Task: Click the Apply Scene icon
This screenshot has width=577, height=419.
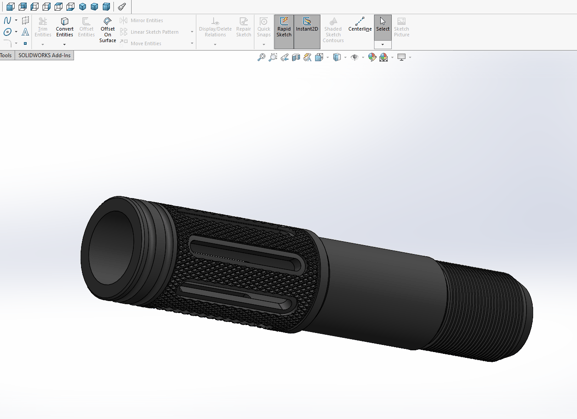Action: click(383, 57)
